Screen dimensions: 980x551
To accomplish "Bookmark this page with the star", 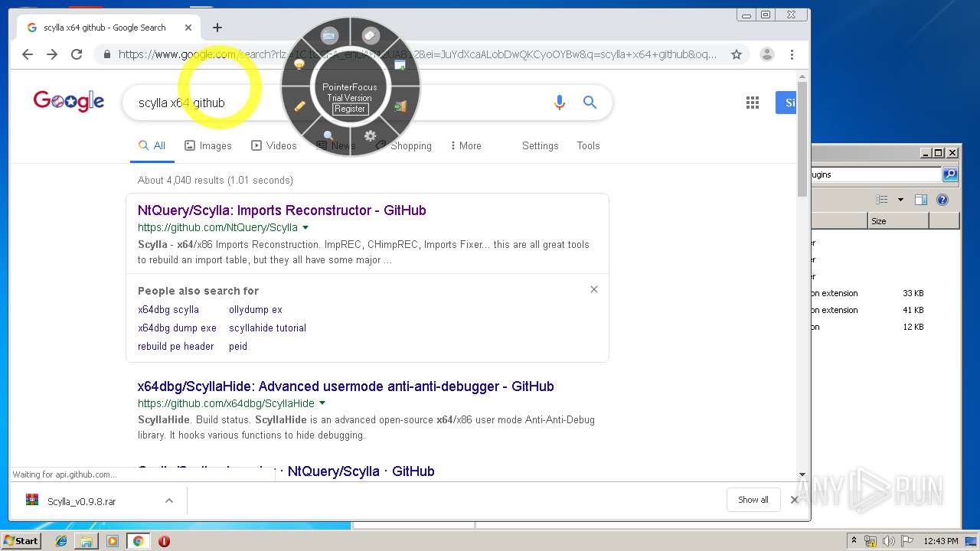I will [737, 54].
